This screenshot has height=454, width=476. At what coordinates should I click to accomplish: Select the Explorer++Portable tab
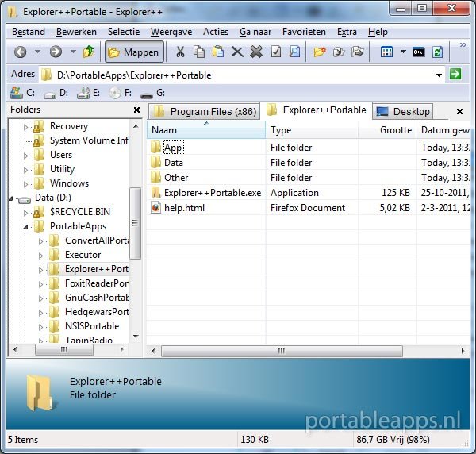316,110
